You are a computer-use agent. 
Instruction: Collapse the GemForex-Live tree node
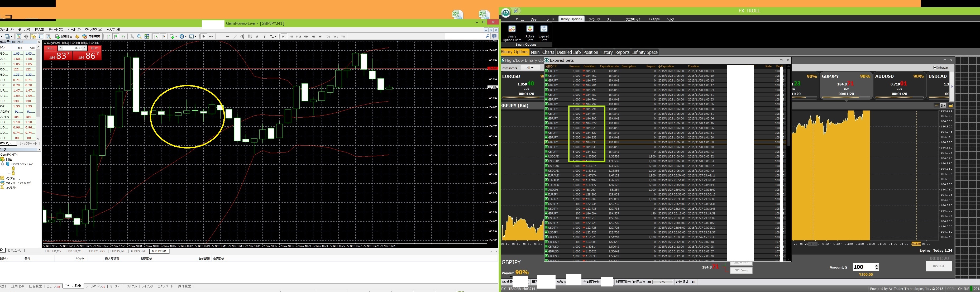(x=3, y=164)
